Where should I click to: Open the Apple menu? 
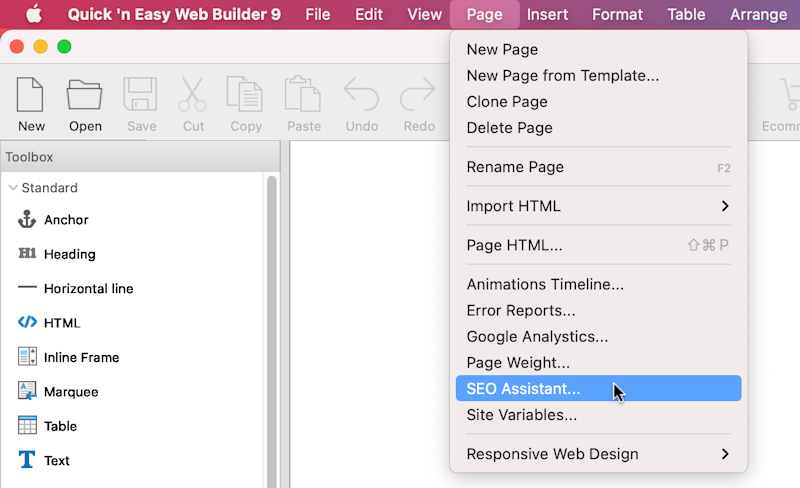coord(34,14)
